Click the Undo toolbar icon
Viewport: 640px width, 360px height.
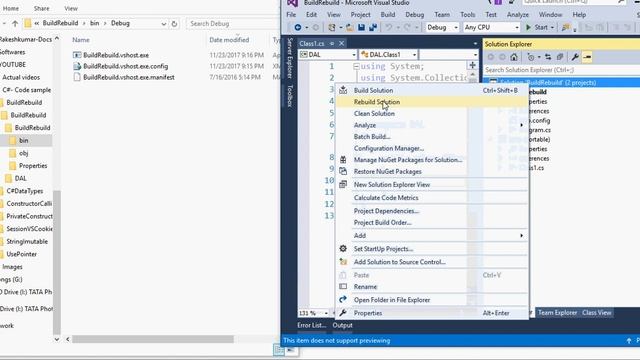point(389,27)
